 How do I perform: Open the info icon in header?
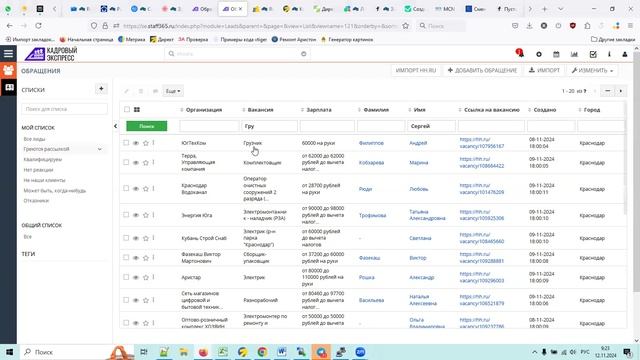tap(609, 54)
